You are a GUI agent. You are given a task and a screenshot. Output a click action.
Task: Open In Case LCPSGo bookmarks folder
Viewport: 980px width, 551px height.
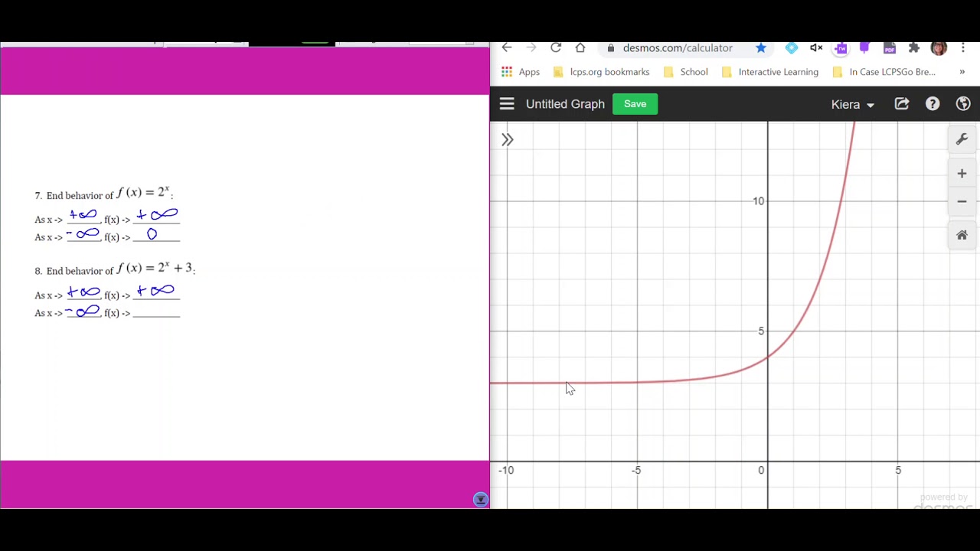884,72
